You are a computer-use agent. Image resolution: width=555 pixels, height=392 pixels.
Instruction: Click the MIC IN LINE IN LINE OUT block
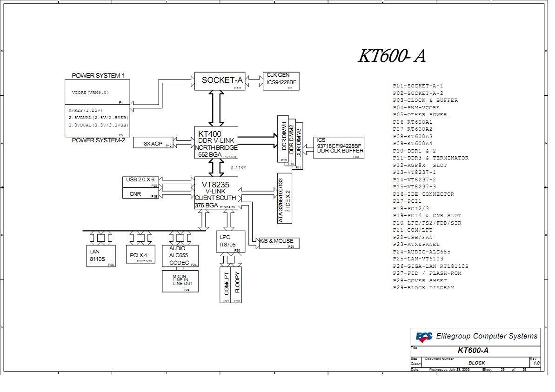click(180, 281)
